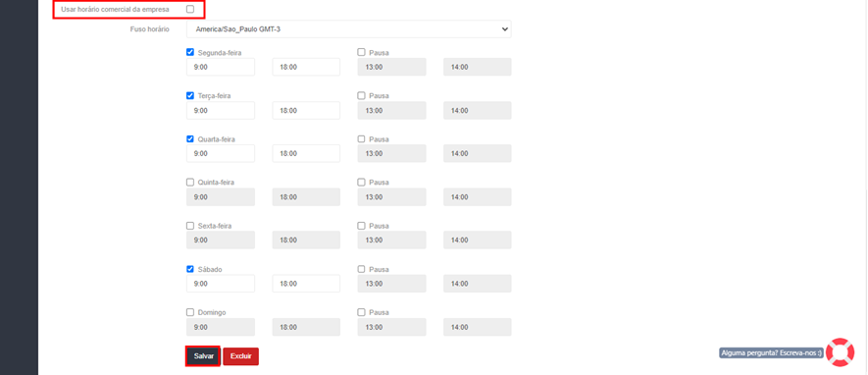This screenshot has width=868, height=375.
Task: Enable Pausa for Segunda-feira
Action: pos(362,52)
